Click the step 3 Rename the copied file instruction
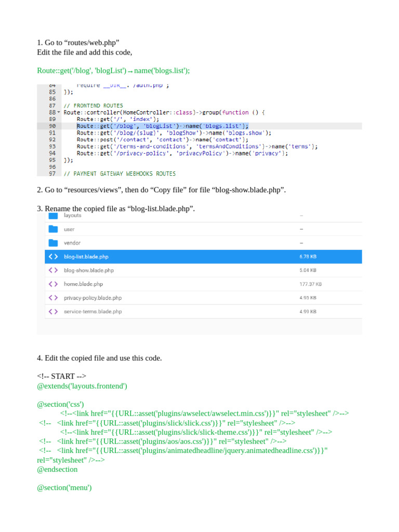The height and width of the screenshot is (532, 399). 116,209
